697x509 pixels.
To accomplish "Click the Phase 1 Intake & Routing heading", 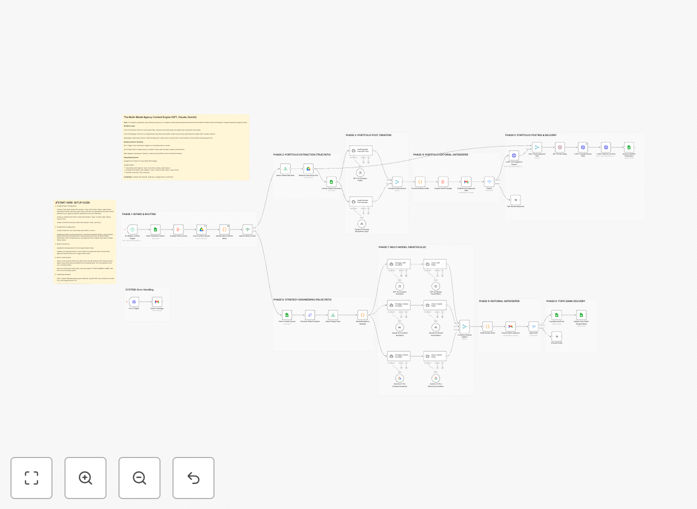I will click(139, 214).
